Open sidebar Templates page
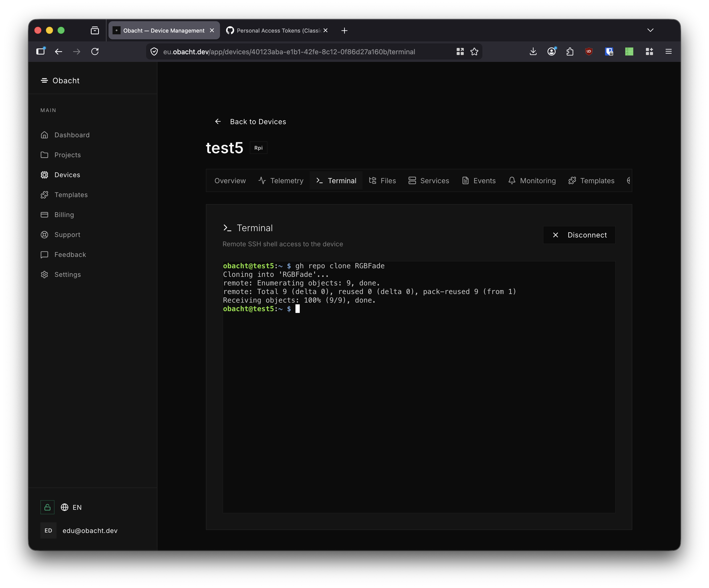 tap(64, 195)
